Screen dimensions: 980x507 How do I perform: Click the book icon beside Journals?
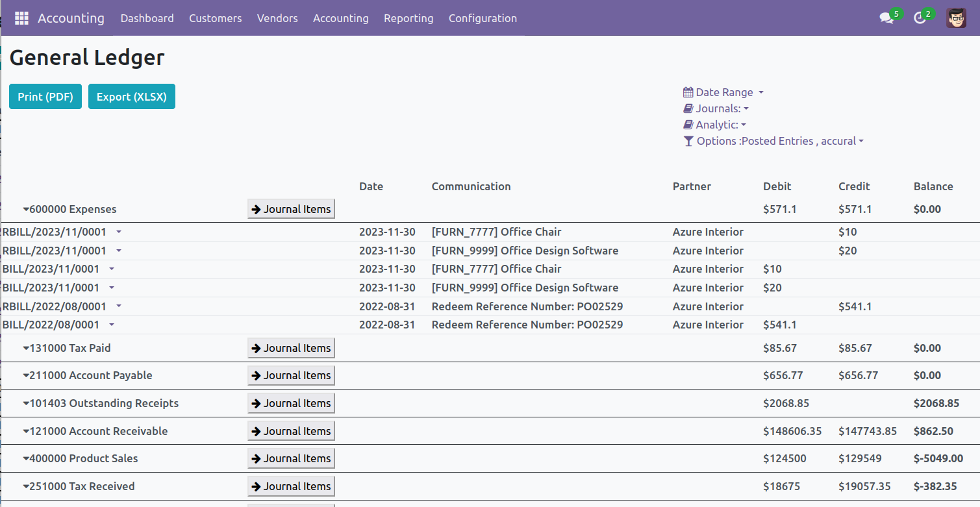point(688,108)
